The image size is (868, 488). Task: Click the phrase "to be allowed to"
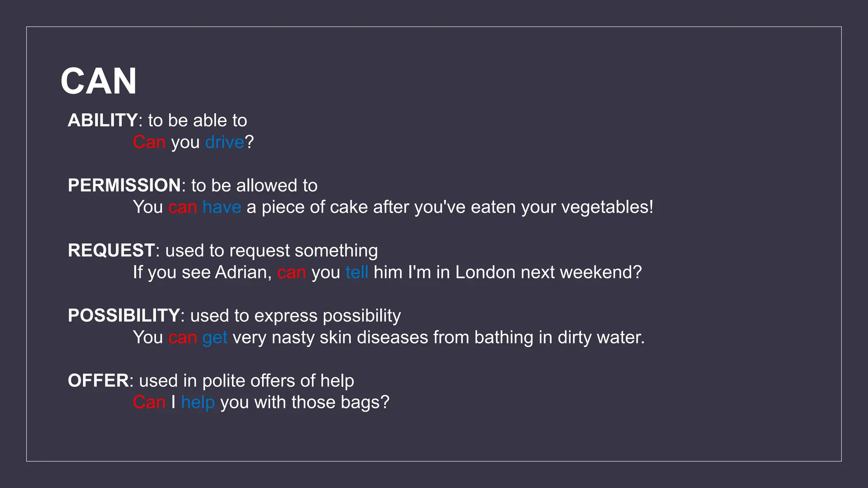click(254, 186)
